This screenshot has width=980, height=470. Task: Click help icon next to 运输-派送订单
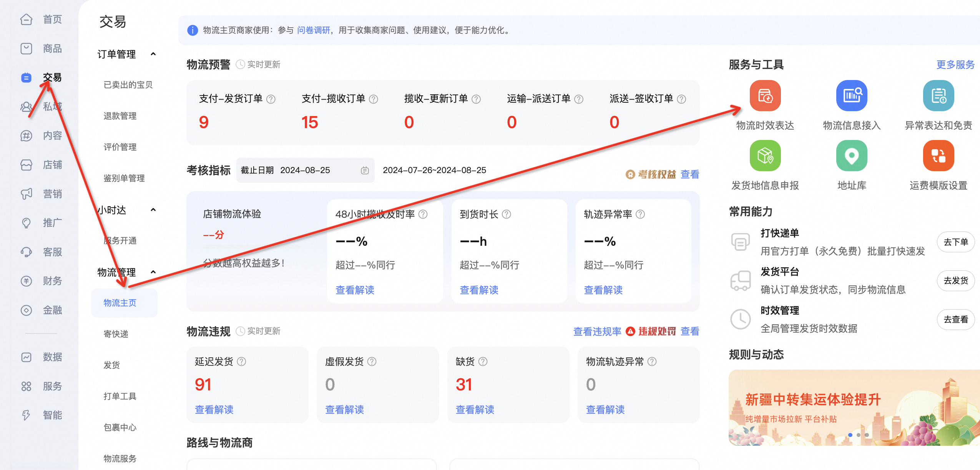click(579, 99)
